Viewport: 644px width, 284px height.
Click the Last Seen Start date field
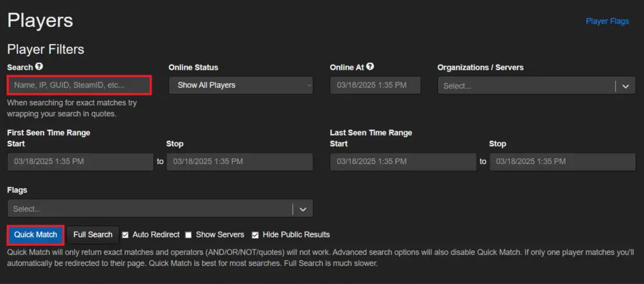click(403, 161)
